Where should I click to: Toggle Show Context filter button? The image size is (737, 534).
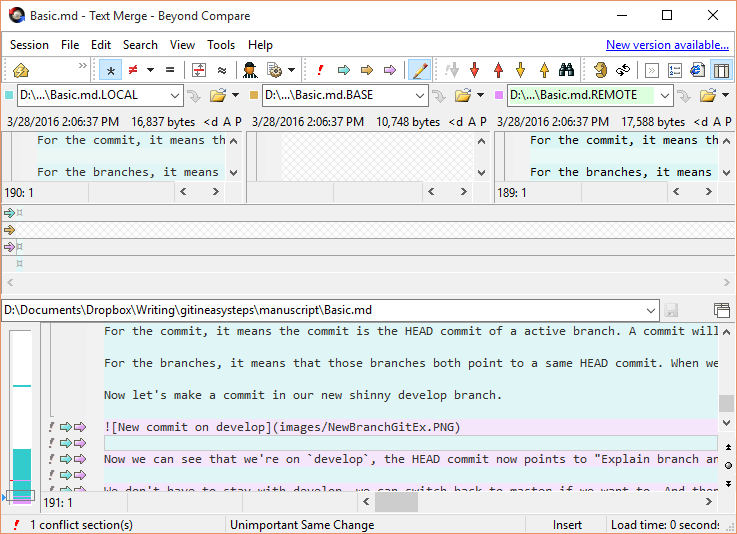[199, 71]
